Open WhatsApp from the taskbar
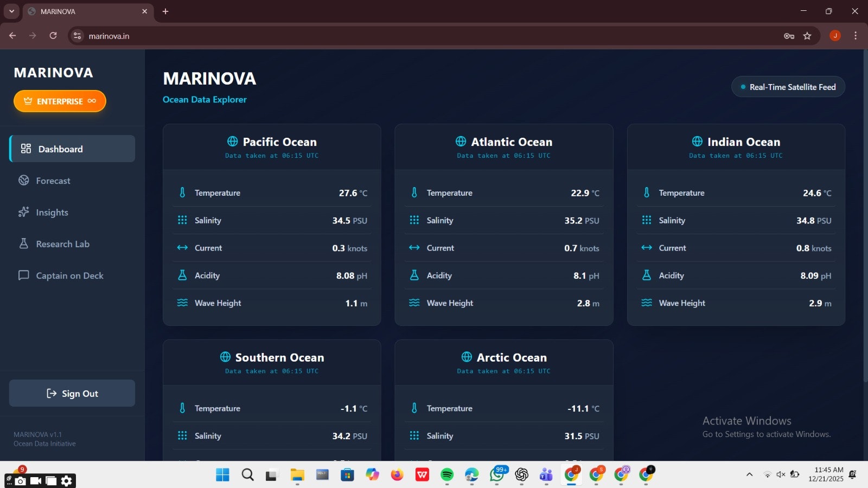This screenshot has height=488, width=868. point(497,475)
